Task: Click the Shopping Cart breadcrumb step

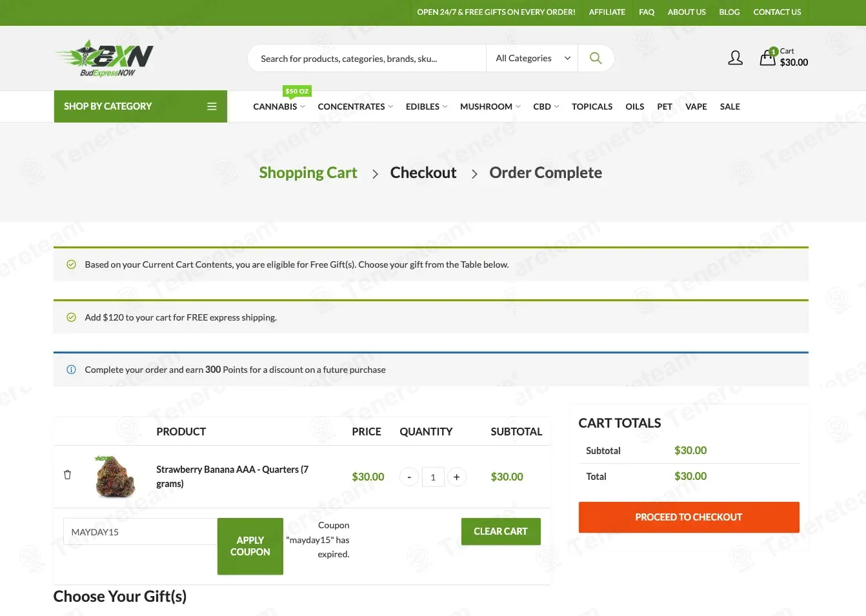Action: tap(308, 173)
